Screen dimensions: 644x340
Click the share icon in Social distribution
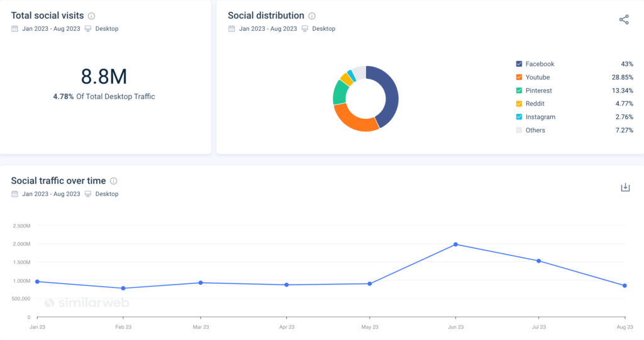pos(624,20)
